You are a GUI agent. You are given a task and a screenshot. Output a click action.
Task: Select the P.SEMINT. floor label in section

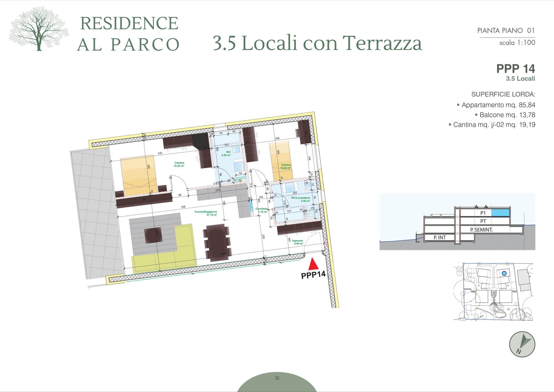coord(481,230)
